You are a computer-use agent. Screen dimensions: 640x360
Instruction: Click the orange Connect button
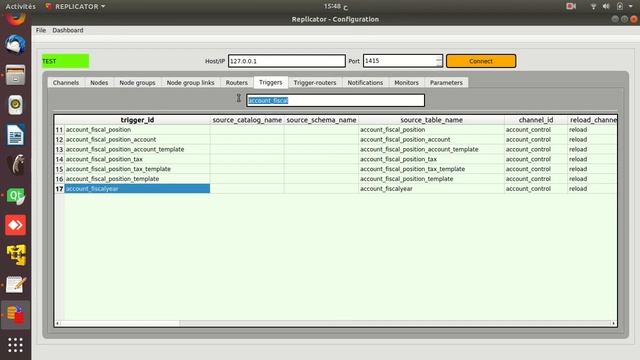tap(481, 61)
